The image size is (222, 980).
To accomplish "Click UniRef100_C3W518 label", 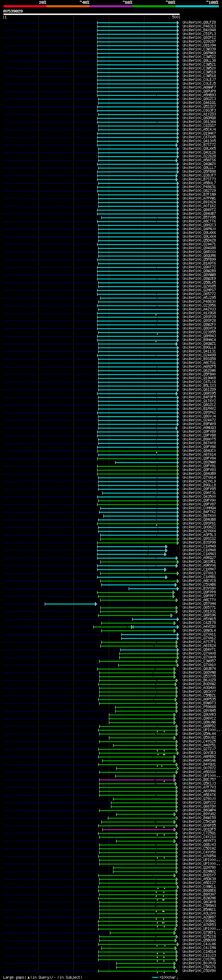I will click(x=199, y=76).
